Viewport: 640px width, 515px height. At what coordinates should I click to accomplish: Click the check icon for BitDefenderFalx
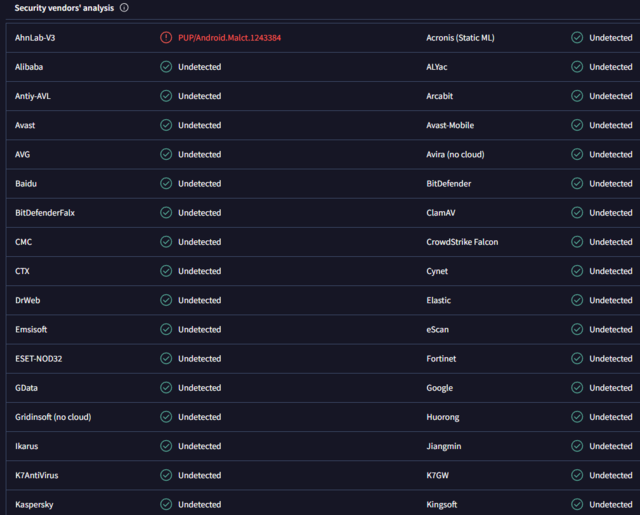pyautogui.click(x=166, y=213)
